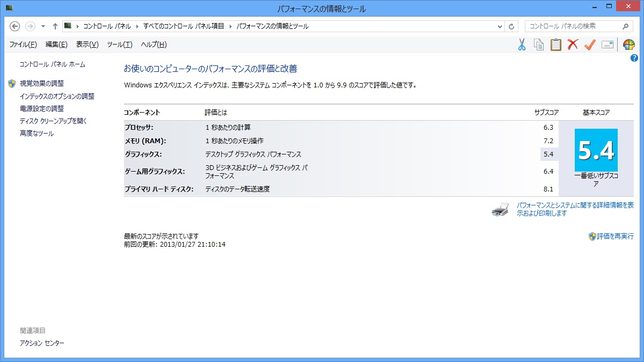Click the 6.3 processor subscore
Image resolution: width=644 pixels, height=362 pixels.
[x=548, y=128]
